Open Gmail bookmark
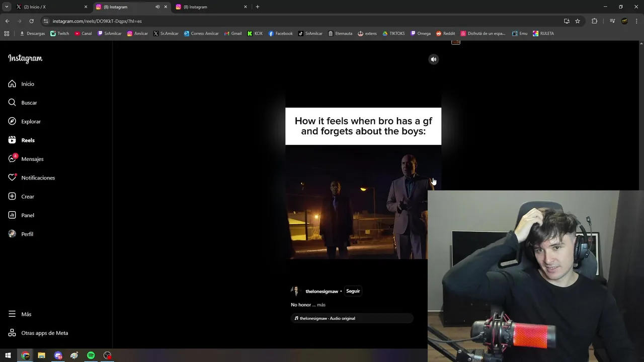This screenshot has height=362, width=644. pyautogui.click(x=232, y=34)
